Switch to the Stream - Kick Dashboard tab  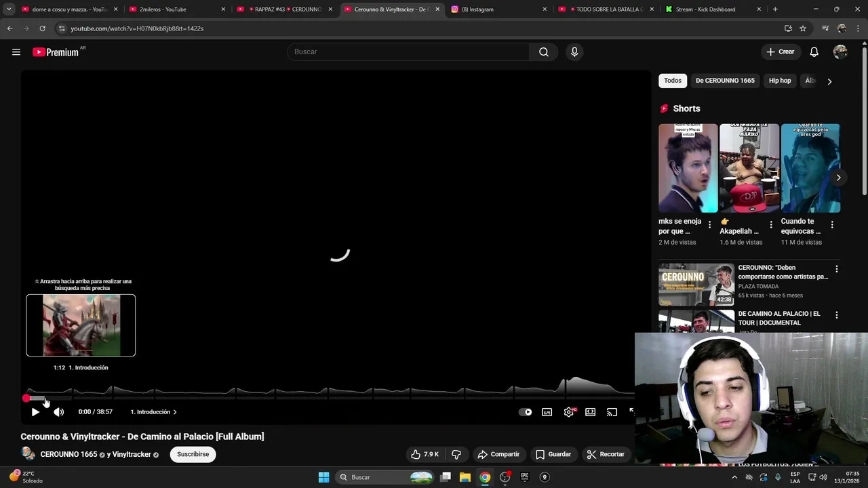click(x=712, y=9)
